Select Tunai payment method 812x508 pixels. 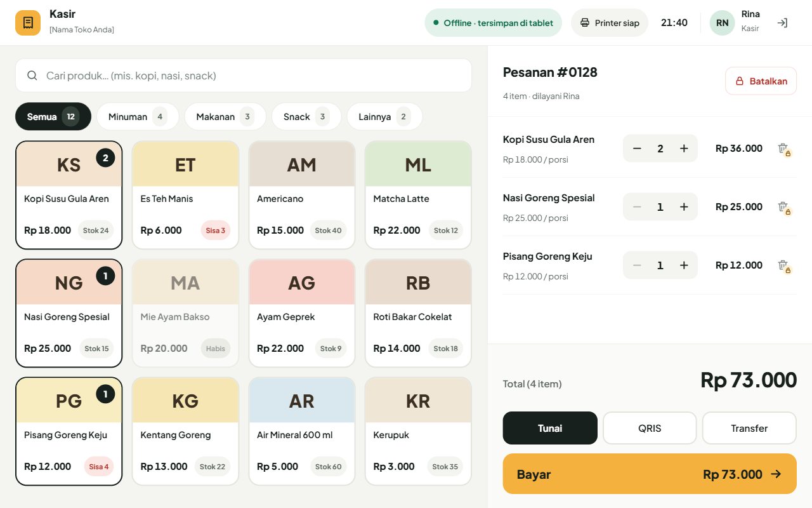pos(550,428)
